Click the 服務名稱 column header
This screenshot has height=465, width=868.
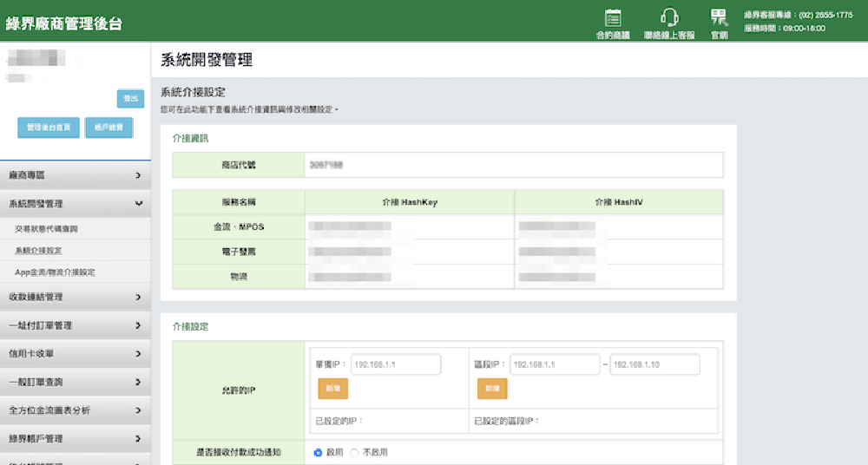click(239, 203)
